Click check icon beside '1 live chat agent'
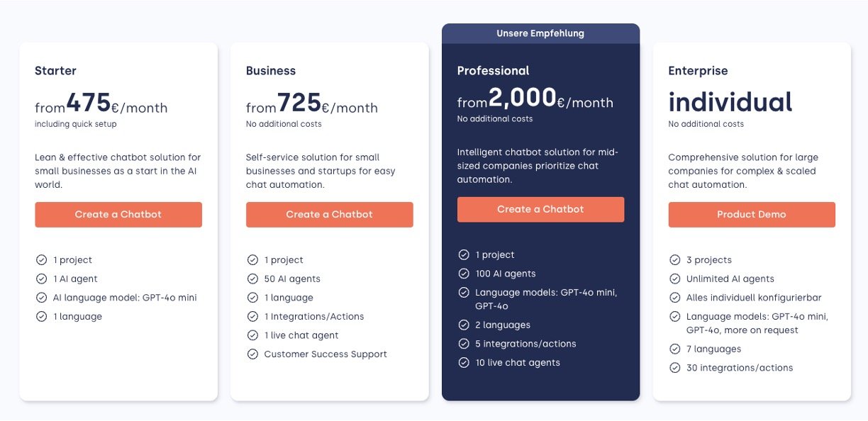Screen dimensions: 868x421 (252, 335)
